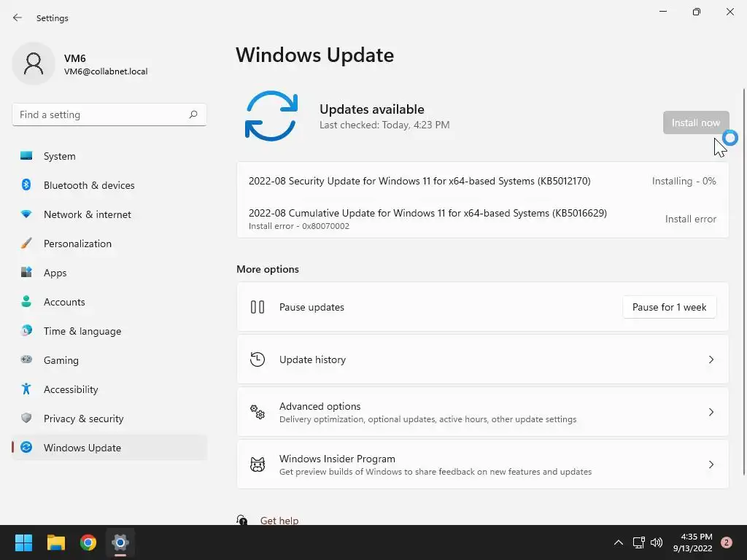Click the VM6@collabnet.local account email
The height and width of the screenshot is (560, 747).
coord(106,71)
